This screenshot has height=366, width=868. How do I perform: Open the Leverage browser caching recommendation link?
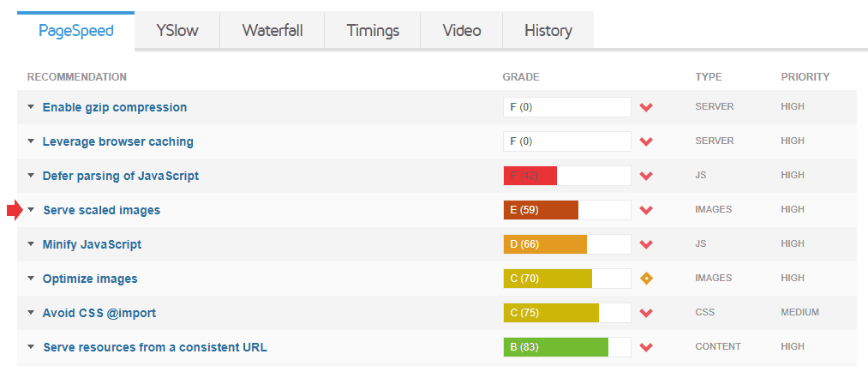(118, 141)
